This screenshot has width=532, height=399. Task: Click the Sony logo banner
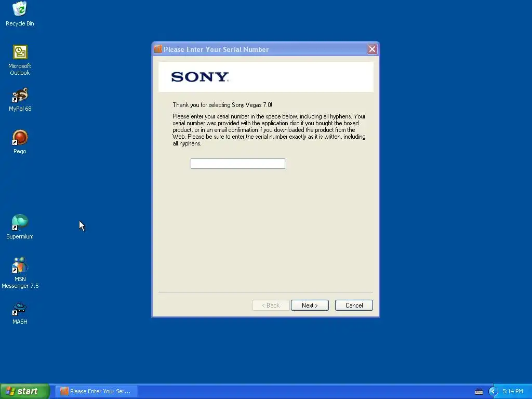[x=266, y=77]
